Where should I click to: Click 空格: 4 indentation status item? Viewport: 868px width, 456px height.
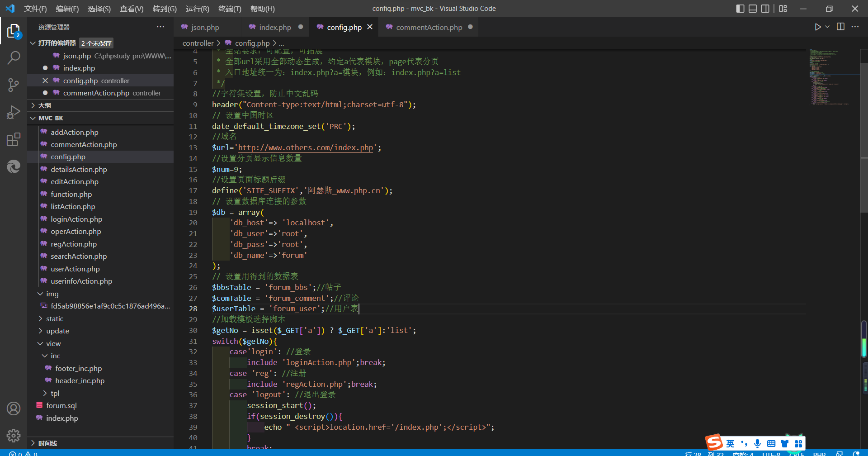click(x=743, y=453)
